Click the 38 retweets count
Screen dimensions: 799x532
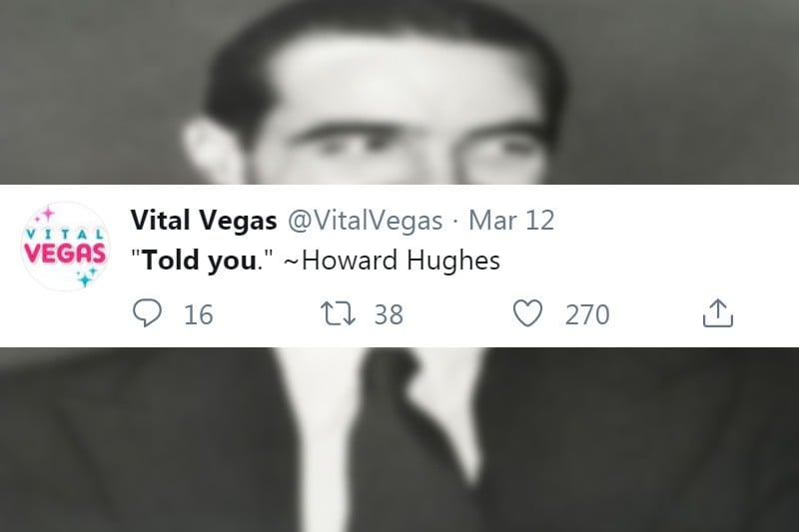tap(389, 314)
